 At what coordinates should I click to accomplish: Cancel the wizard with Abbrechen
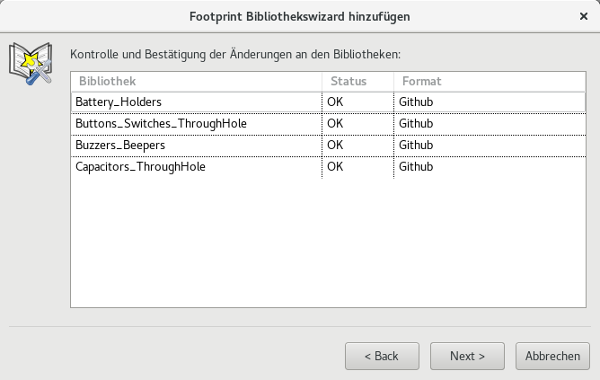[x=553, y=356]
